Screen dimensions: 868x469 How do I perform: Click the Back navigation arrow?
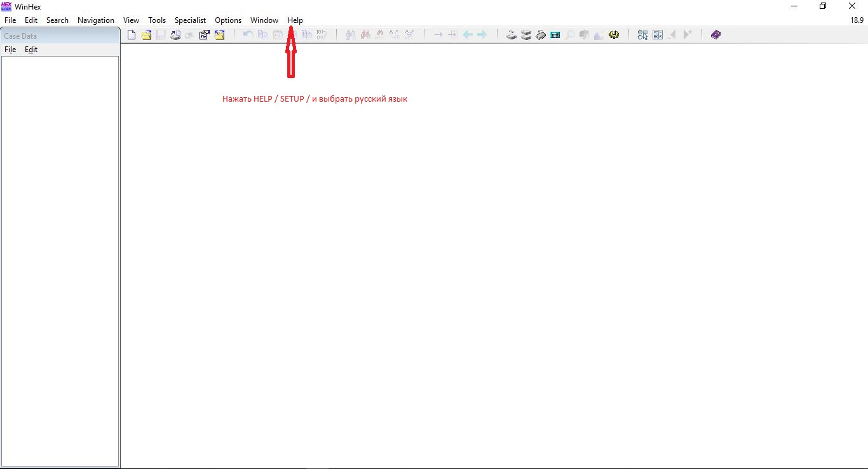click(468, 35)
